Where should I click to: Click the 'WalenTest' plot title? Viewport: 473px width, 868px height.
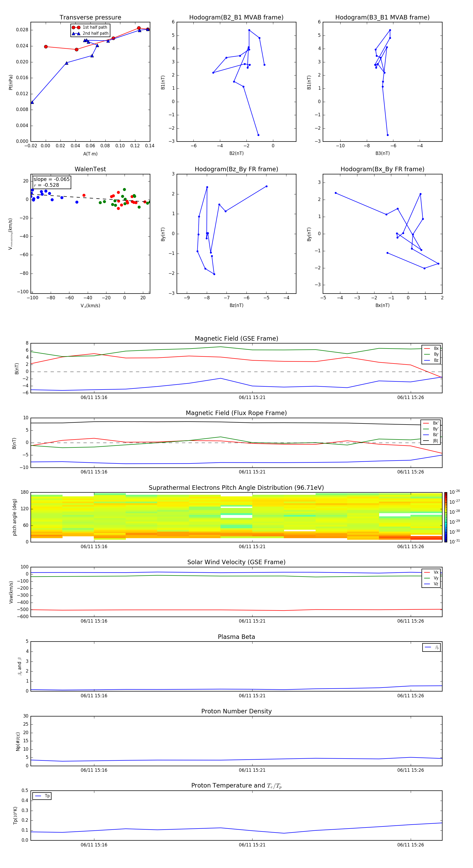[90, 169]
